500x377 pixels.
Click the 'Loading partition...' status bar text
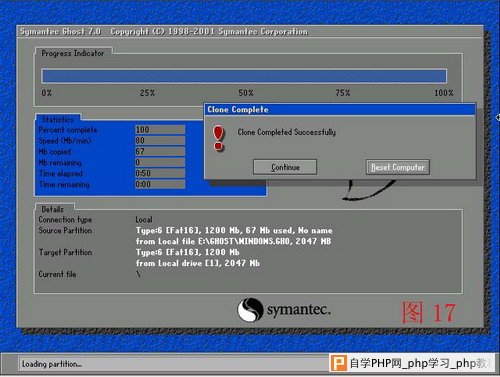52,364
